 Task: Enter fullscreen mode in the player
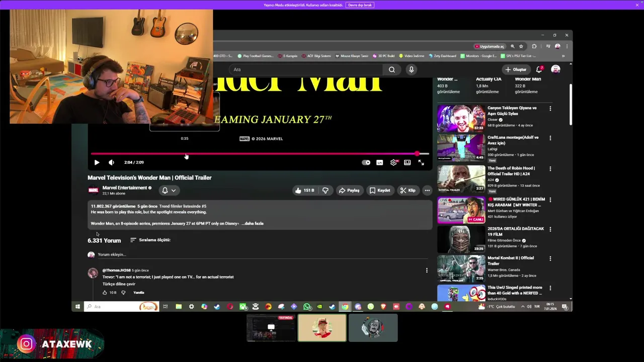click(x=421, y=162)
